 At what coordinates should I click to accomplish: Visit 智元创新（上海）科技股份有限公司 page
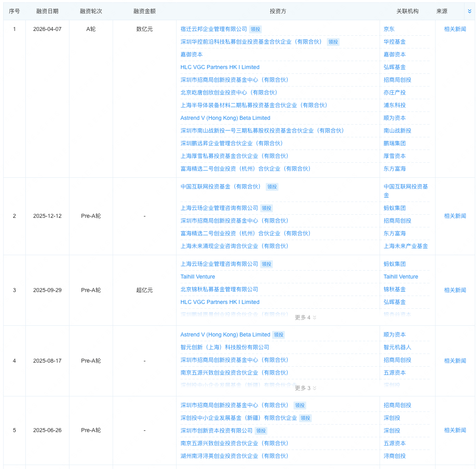pos(225,347)
